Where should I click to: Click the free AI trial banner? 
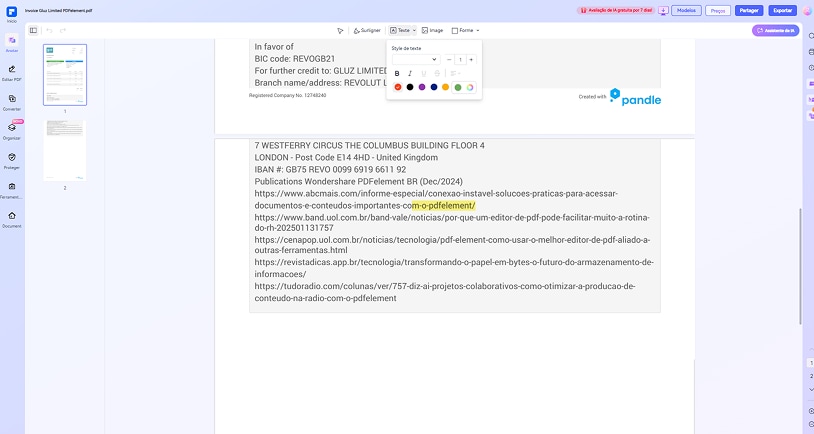click(x=616, y=10)
